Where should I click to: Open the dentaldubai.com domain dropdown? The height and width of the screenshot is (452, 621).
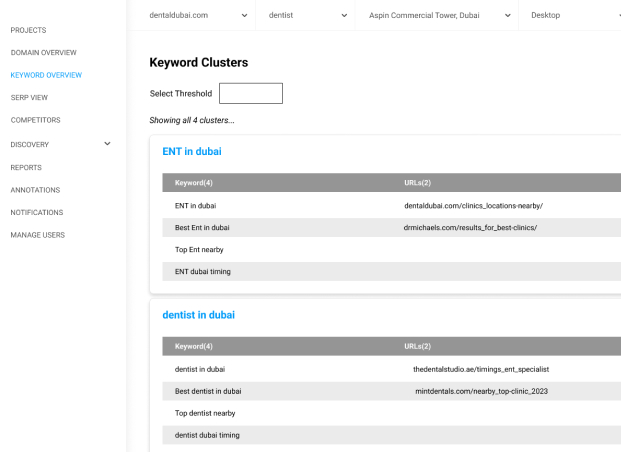tap(199, 15)
